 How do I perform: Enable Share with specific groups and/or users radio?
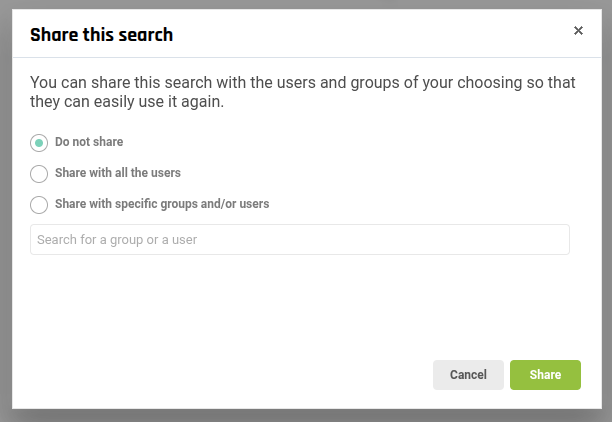(39, 205)
